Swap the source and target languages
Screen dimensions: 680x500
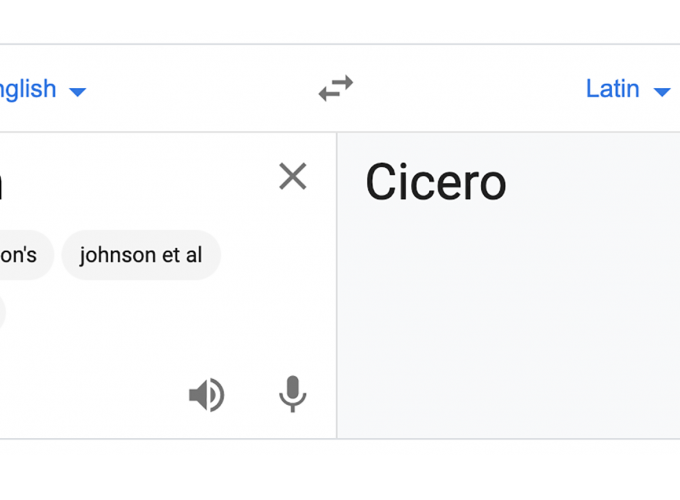pyautogui.click(x=336, y=88)
